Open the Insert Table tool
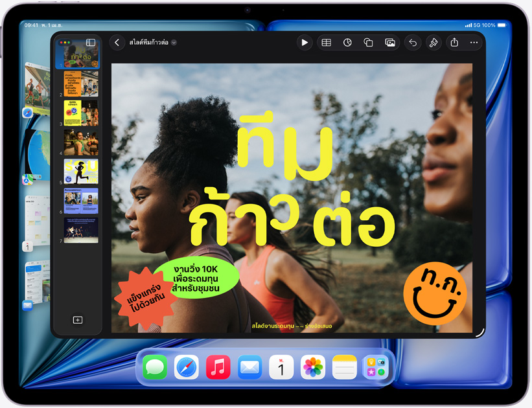This screenshot has width=532, height=408. click(x=326, y=42)
